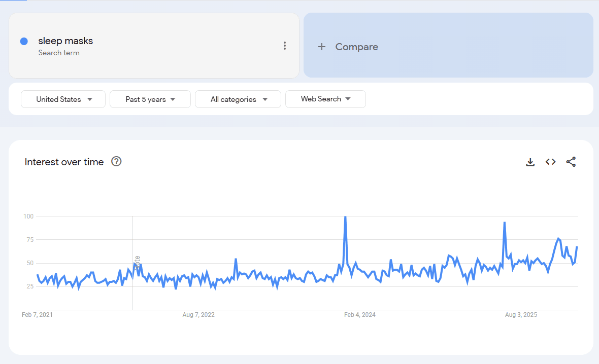Click the sleep masks search term card

tap(154, 45)
